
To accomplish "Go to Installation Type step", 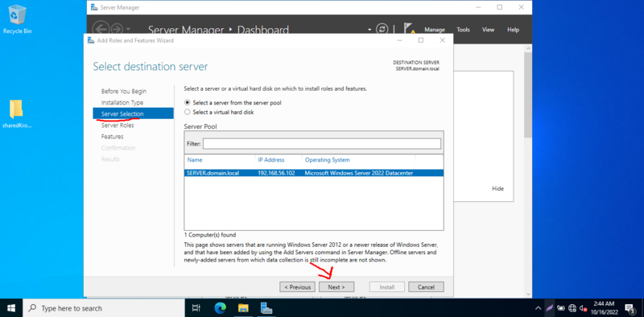I will pyautogui.click(x=122, y=102).
